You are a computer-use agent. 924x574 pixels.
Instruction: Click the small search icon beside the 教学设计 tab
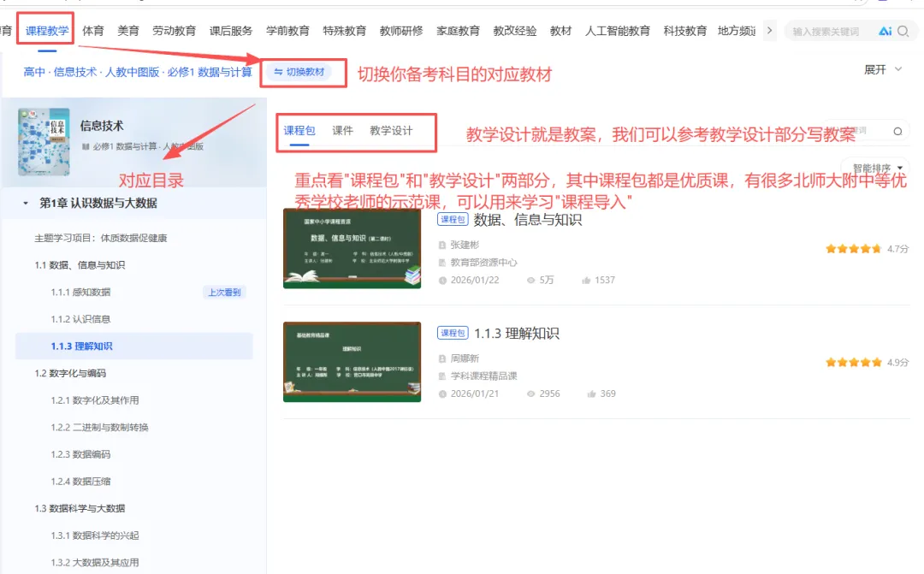click(897, 129)
